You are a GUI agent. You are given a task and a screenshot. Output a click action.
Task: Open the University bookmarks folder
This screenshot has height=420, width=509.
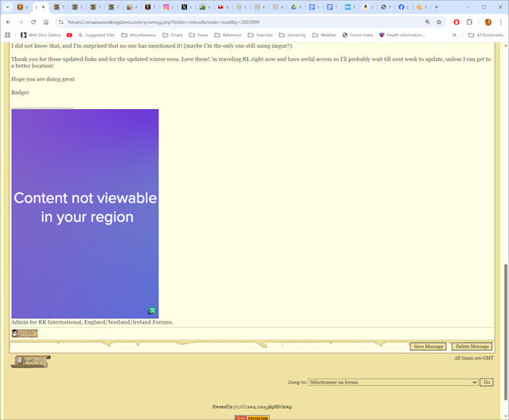pyautogui.click(x=293, y=35)
